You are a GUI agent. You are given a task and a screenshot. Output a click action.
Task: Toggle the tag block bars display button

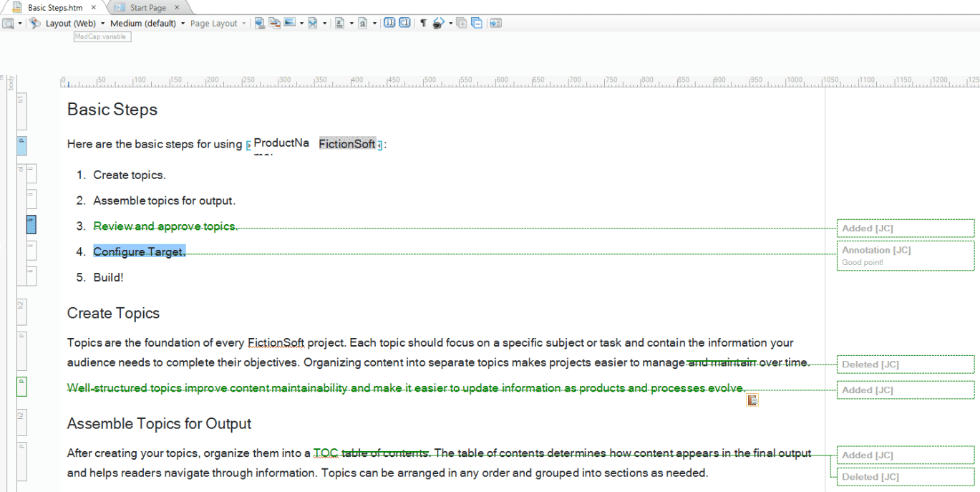pos(389,24)
